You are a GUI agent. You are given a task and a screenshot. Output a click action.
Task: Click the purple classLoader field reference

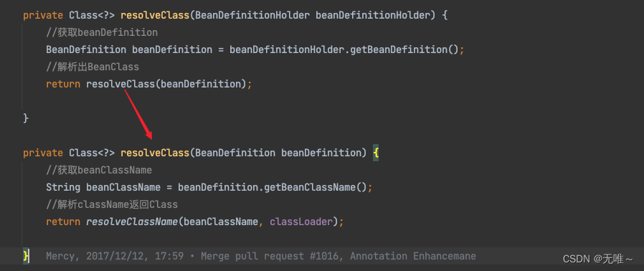(x=300, y=222)
